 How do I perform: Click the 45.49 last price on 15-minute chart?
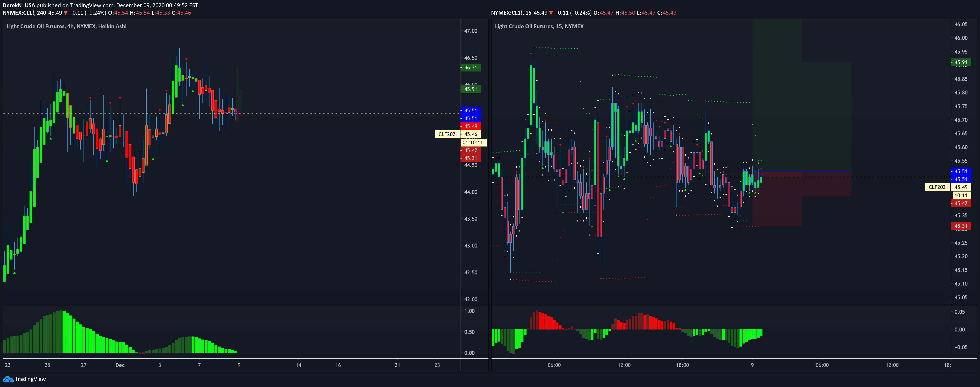961,187
